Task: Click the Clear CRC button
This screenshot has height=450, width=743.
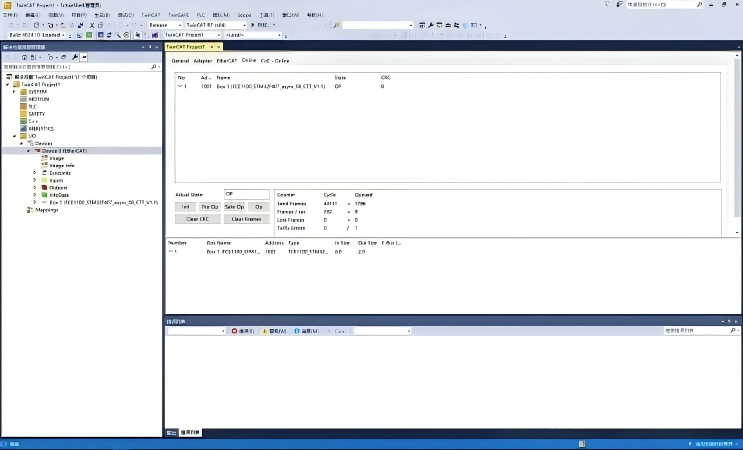Action: [198, 219]
